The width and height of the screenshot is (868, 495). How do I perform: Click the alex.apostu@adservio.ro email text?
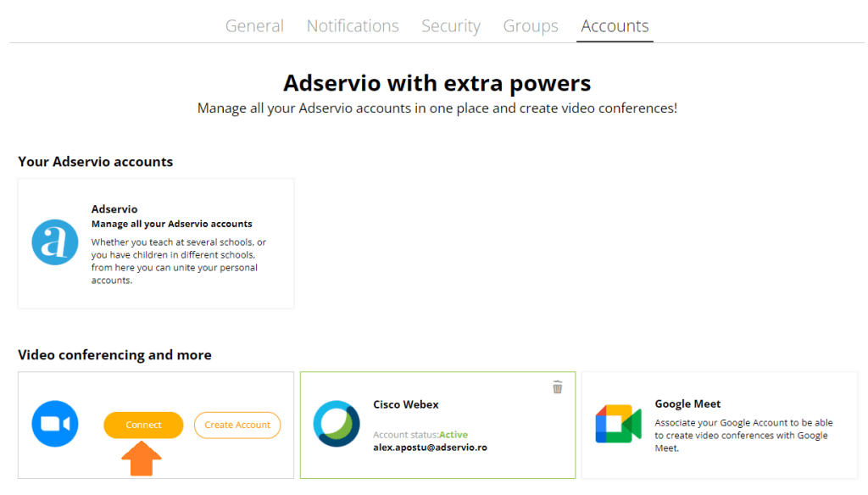point(430,448)
